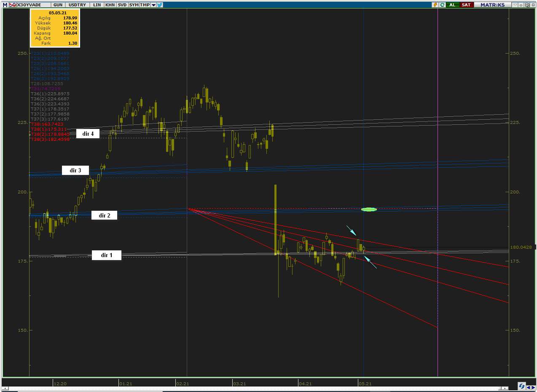Click the Twitter bird icon
Viewport: 537px width, 392px height.
pos(160,5)
